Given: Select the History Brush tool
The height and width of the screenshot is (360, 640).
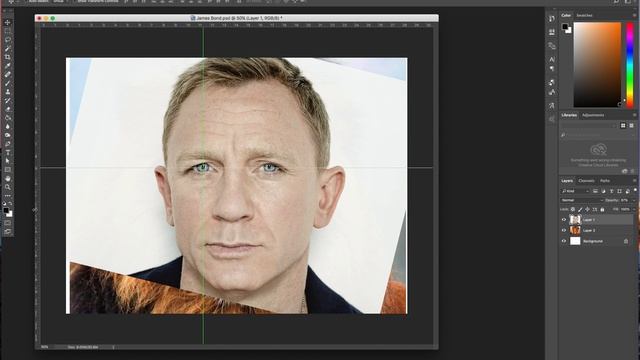Looking at the screenshot, I should pyautogui.click(x=8, y=100).
